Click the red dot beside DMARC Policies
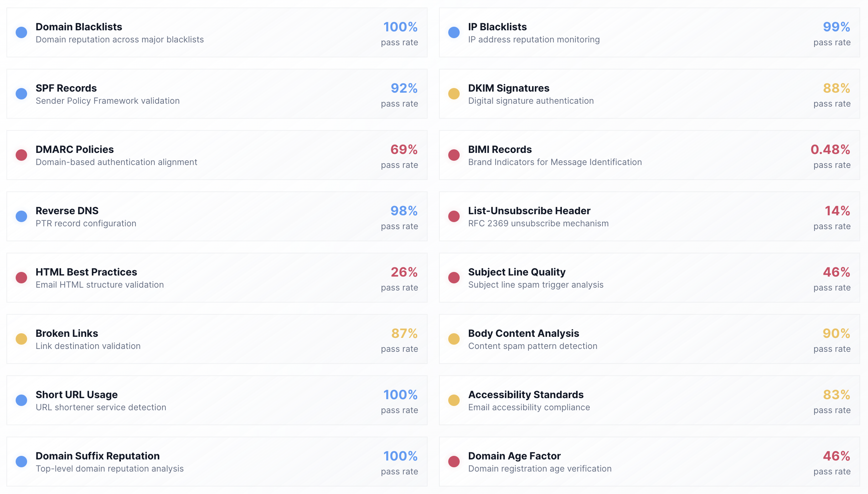 click(21, 155)
